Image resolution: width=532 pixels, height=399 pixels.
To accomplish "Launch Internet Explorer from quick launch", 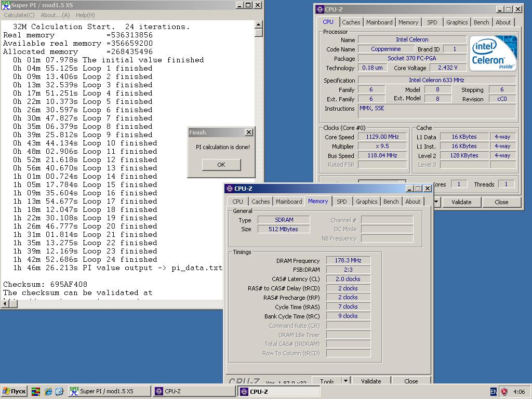I will pyautogui.click(x=48, y=392).
